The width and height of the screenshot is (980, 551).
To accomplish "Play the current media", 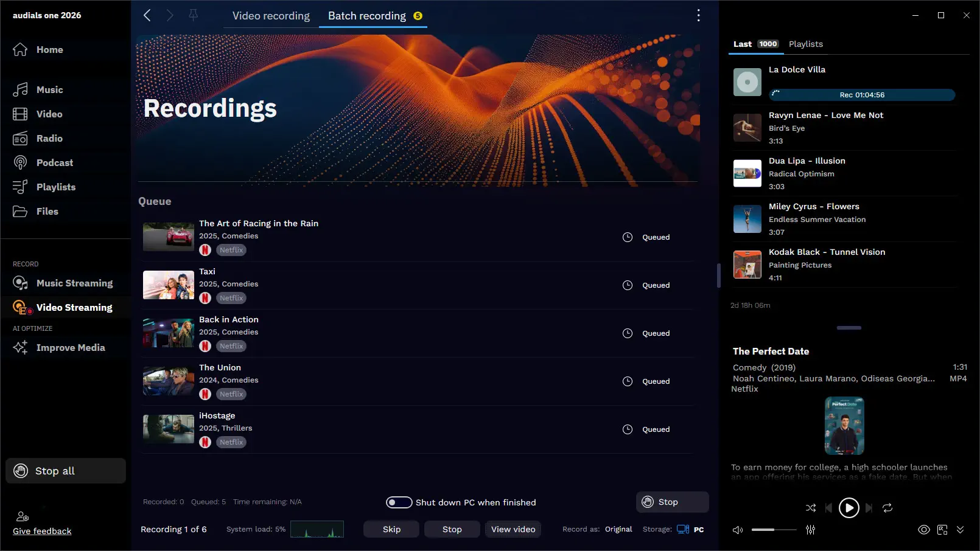I will [849, 508].
